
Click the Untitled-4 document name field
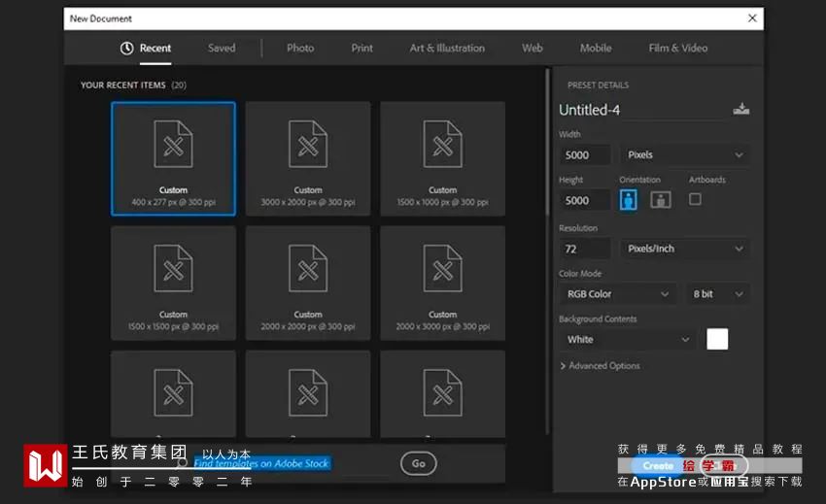pos(641,110)
